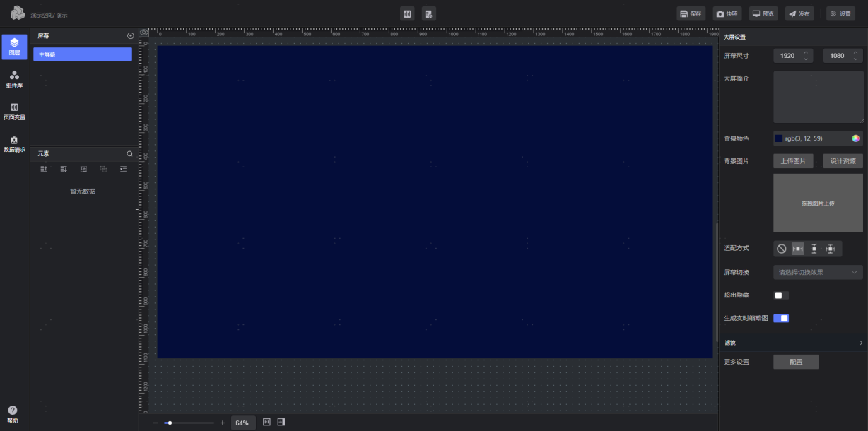Increase screen width 1920 with up stepper
This screenshot has height=431, width=868.
(805, 52)
